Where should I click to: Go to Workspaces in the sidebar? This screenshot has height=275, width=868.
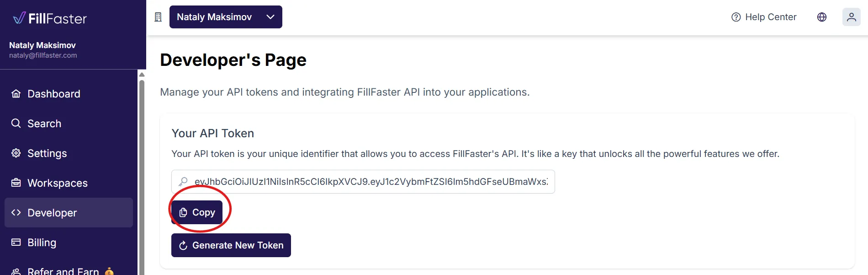pos(57,183)
